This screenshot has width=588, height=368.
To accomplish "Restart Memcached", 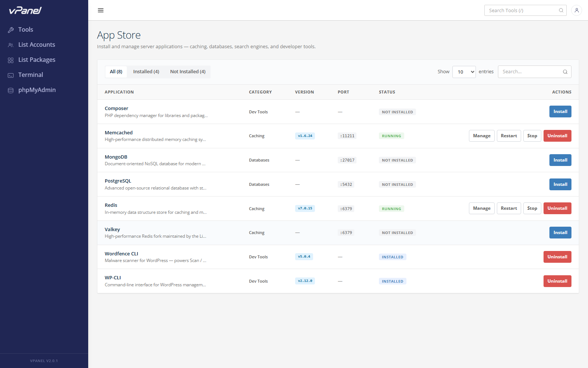I will (509, 136).
